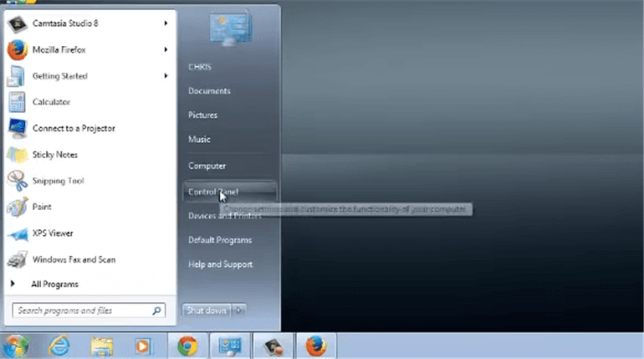
Task: Open Windows Fax and Scan icon
Action: [18, 259]
